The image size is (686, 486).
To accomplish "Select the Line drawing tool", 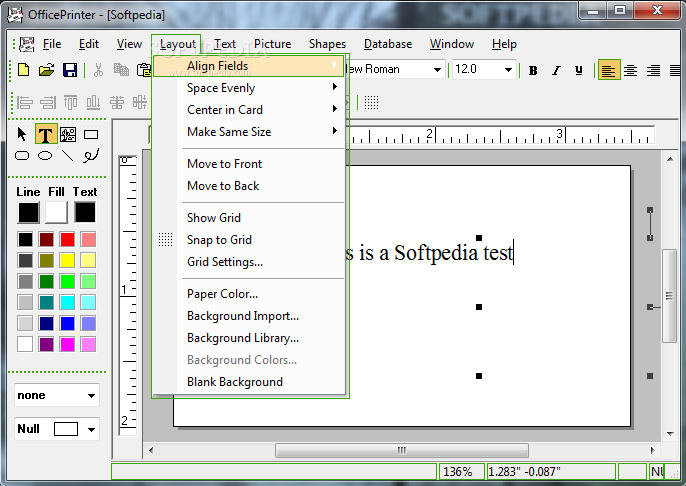I will pyautogui.click(x=67, y=156).
